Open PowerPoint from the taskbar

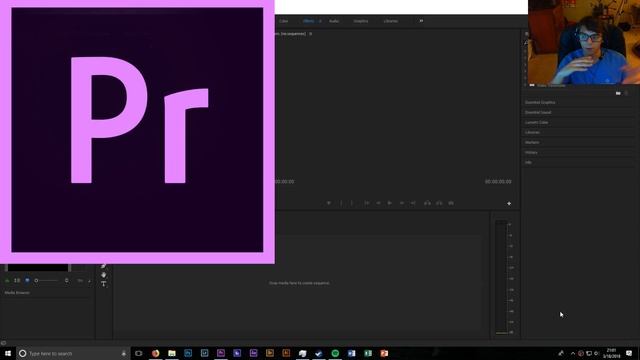[x=384, y=353]
